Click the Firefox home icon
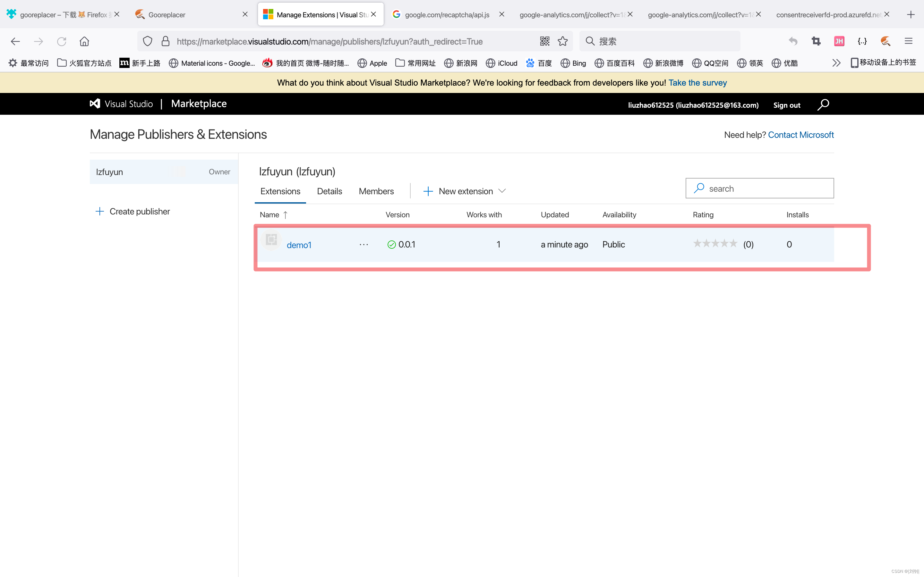 click(x=84, y=41)
